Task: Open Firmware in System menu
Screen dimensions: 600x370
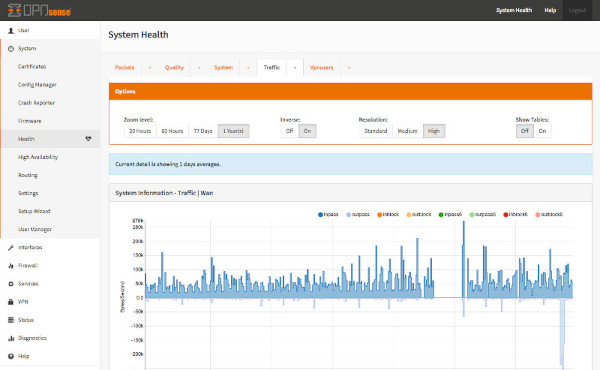Action: [x=29, y=121]
